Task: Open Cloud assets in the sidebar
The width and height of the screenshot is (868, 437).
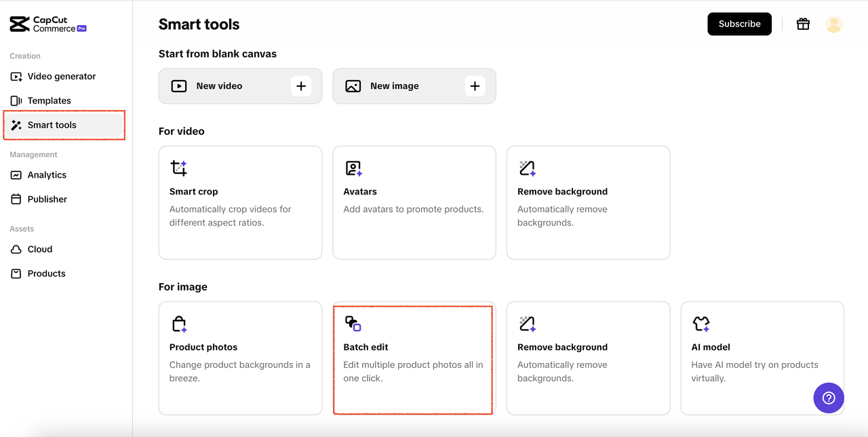Action: (39, 249)
